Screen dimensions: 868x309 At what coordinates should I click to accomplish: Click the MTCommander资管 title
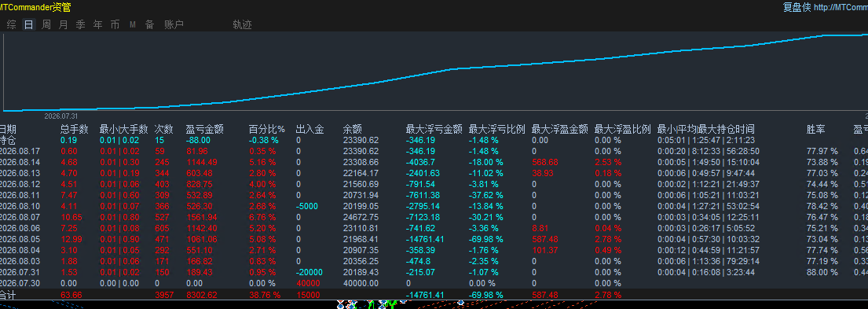tap(35, 7)
